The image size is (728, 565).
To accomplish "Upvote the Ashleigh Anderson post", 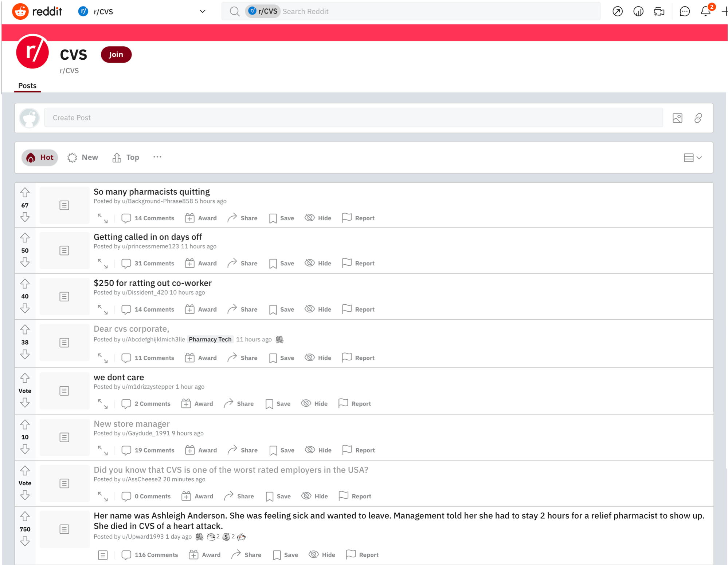I will 25,517.
